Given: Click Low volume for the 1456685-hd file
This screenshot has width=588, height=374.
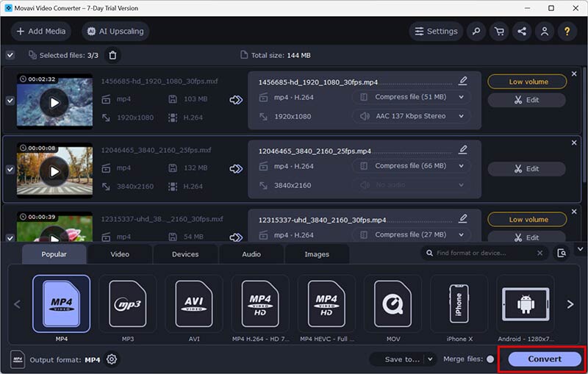Looking at the screenshot, I should pyautogui.click(x=527, y=82).
